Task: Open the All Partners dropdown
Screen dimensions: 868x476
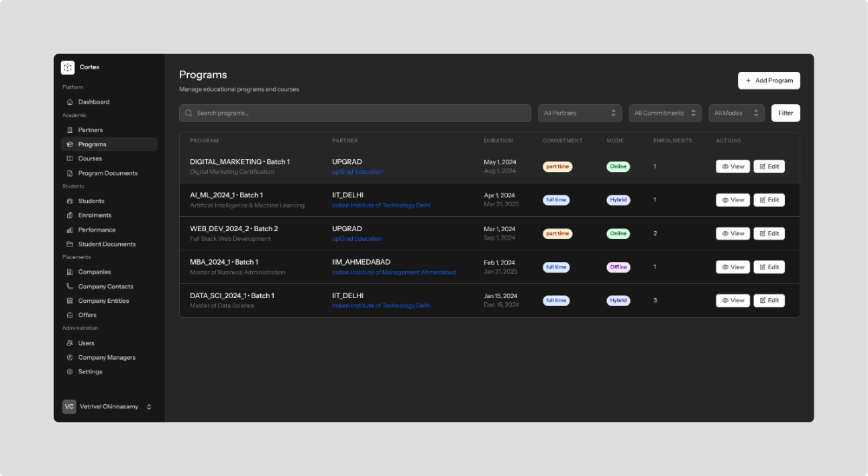Action: [x=580, y=113]
